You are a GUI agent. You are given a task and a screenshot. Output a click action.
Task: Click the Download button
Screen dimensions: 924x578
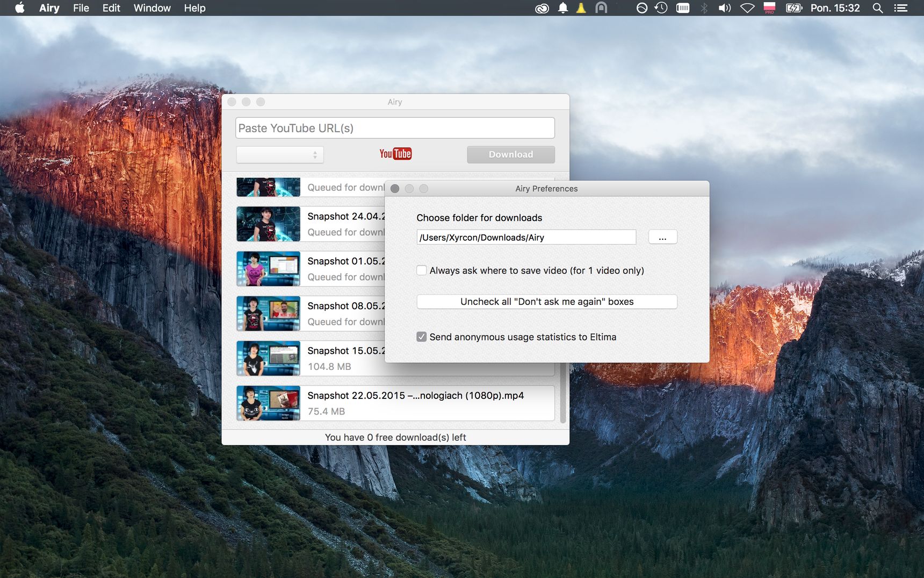pos(511,154)
